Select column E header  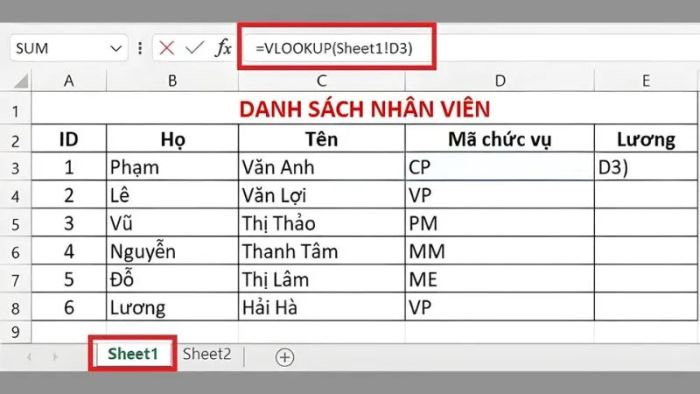(x=646, y=81)
